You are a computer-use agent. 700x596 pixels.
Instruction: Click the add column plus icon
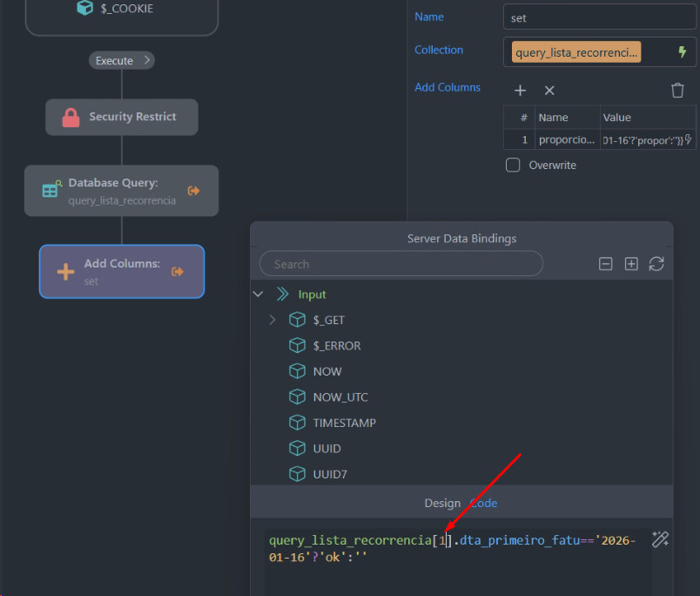[520, 91]
